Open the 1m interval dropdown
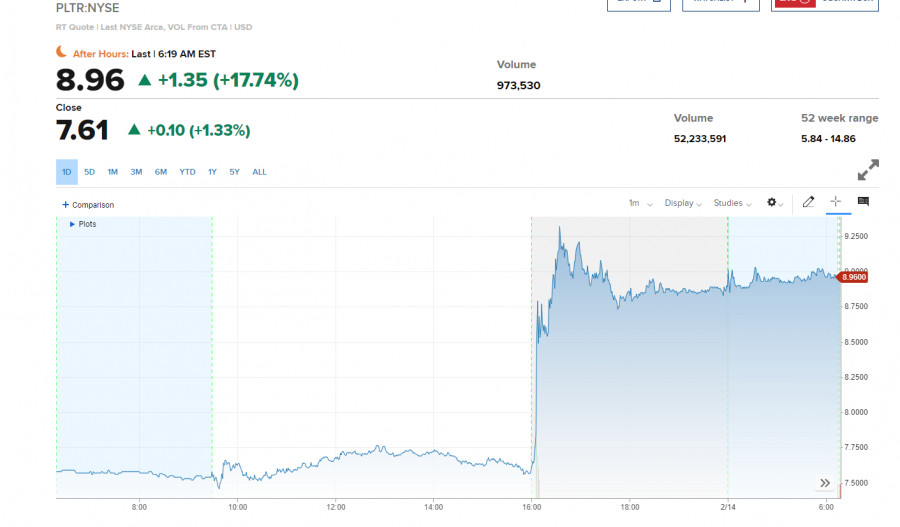This screenshot has height=527, width=900. (x=640, y=203)
